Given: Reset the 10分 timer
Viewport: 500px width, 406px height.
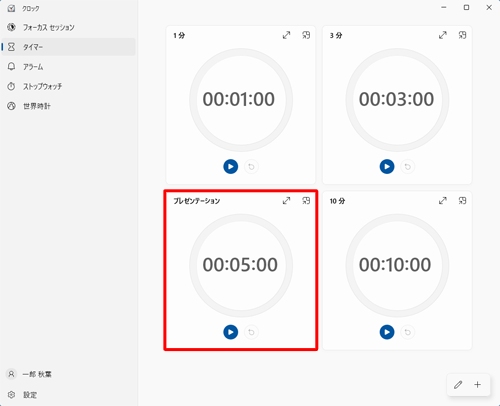Looking at the screenshot, I should pos(408,332).
